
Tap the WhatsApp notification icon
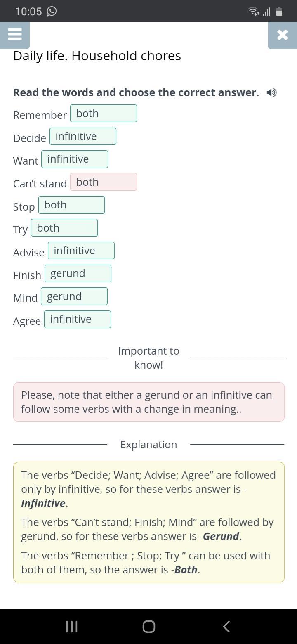pyautogui.click(x=52, y=11)
